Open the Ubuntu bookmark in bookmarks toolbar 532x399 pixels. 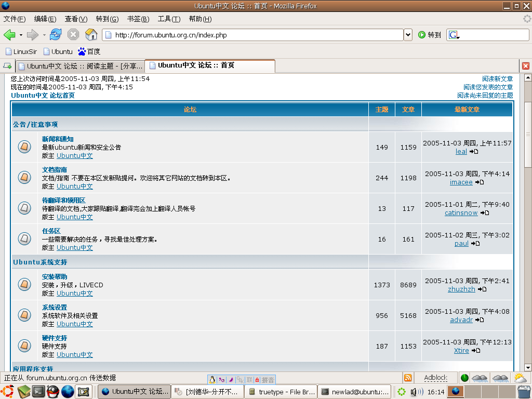(58, 51)
